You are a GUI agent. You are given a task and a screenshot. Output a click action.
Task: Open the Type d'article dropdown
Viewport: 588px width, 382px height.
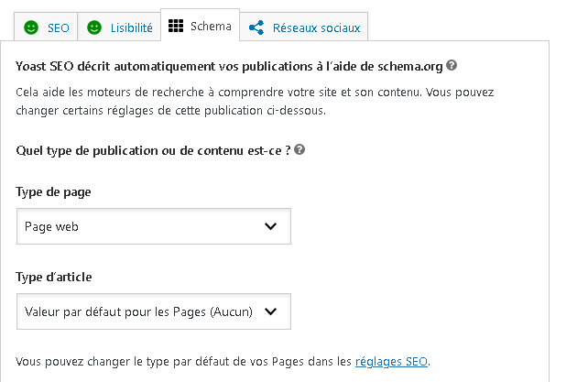click(154, 311)
